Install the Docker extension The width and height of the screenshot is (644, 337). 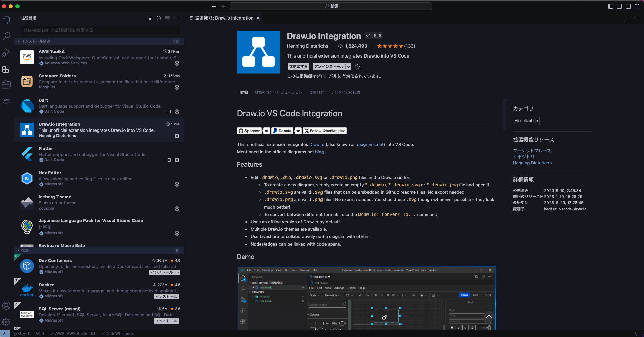point(166,297)
